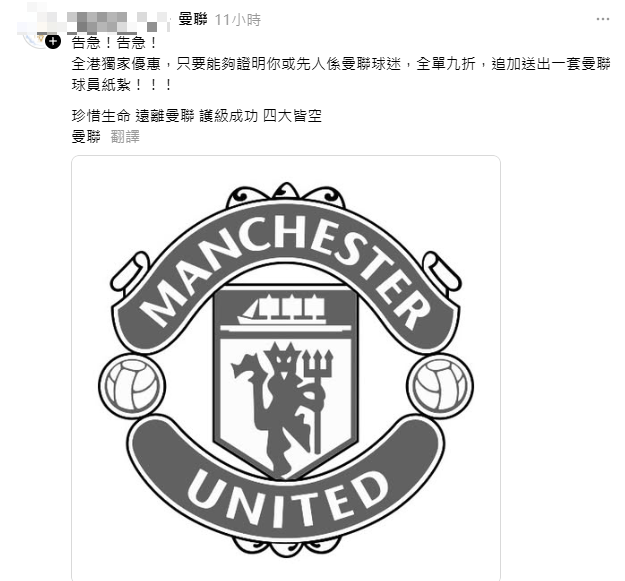Click the MANCHESTER banner in the crest
The height and width of the screenshot is (581, 625).
(x=286, y=271)
